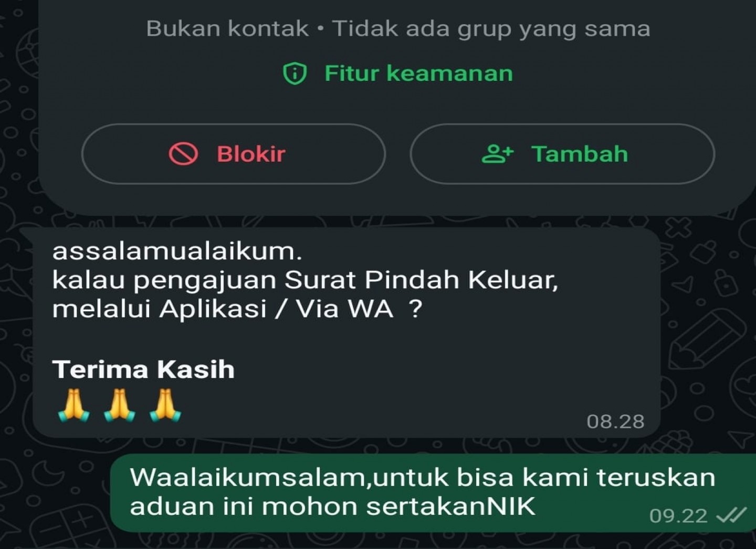Tap the red block circle icon
The height and width of the screenshot is (549, 756).
tap(183, 154)
